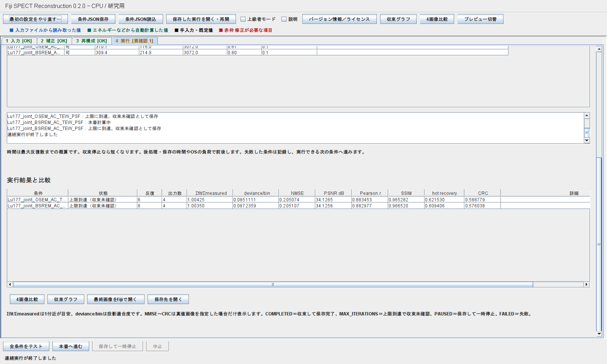
Task: Click the PSNR dB column header
Action: click(333, 193)
